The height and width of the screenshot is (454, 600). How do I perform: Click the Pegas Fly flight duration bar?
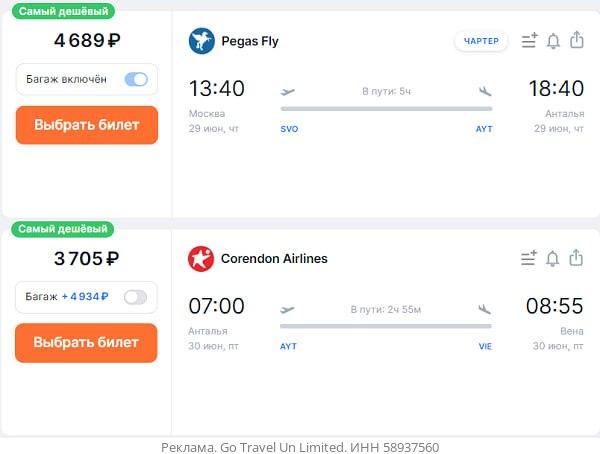point(386,108)
